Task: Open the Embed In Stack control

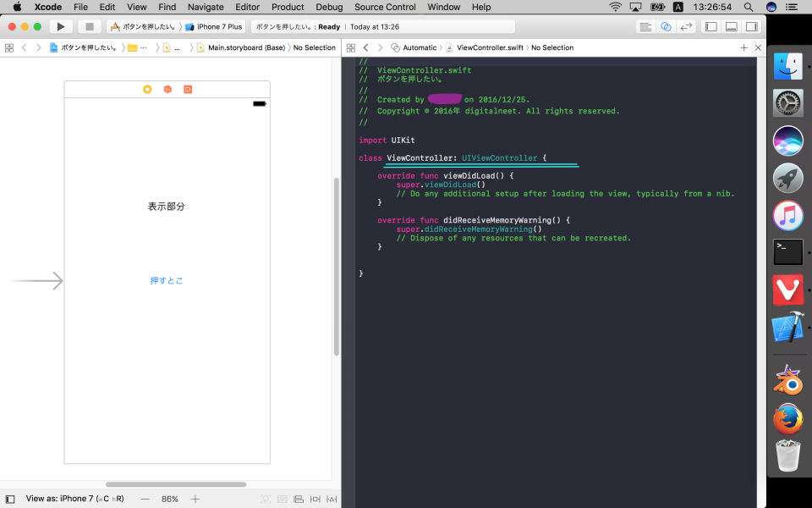Action: coord(283,500)
